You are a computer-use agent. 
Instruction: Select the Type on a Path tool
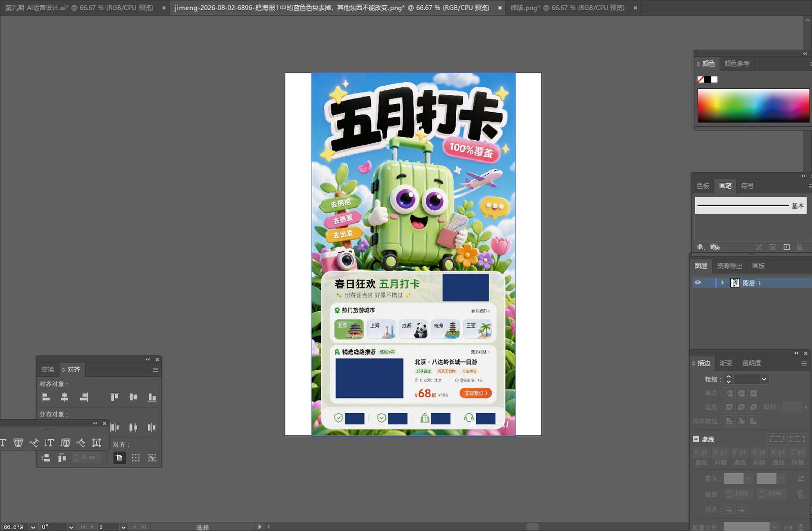click(34, 443)
